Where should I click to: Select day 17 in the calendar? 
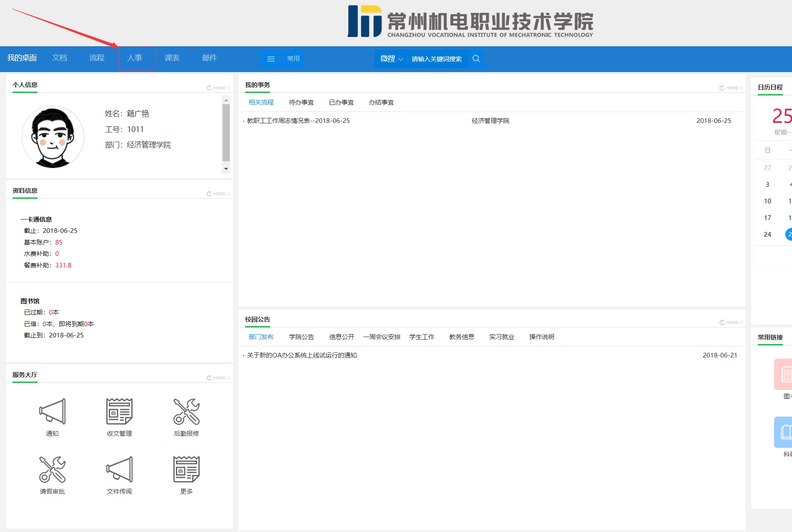coord(767,218)
